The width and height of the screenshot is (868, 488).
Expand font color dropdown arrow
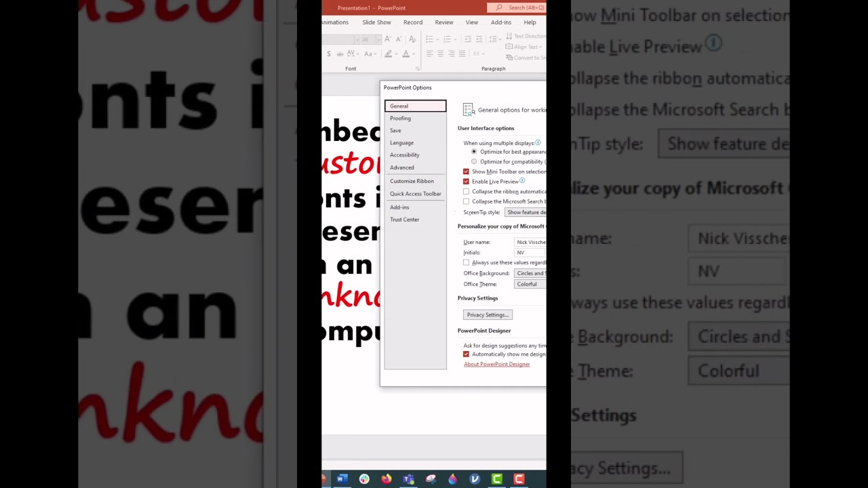[x=413, y=54]
